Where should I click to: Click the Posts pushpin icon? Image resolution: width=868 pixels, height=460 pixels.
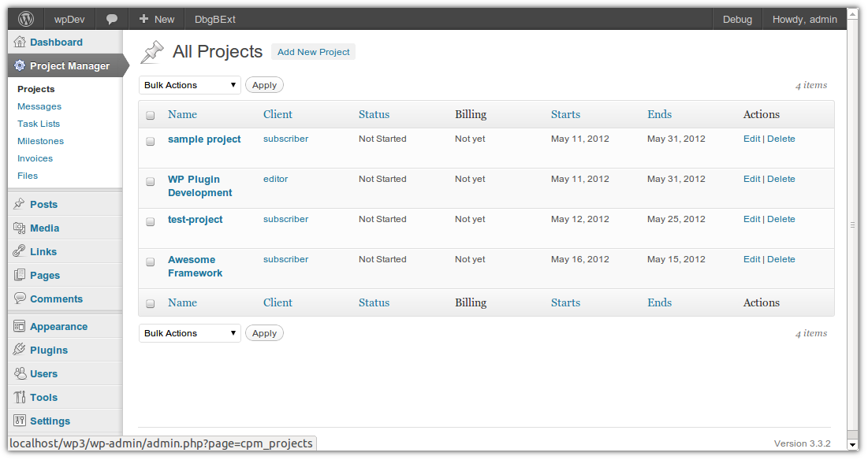tap(20, 204)
